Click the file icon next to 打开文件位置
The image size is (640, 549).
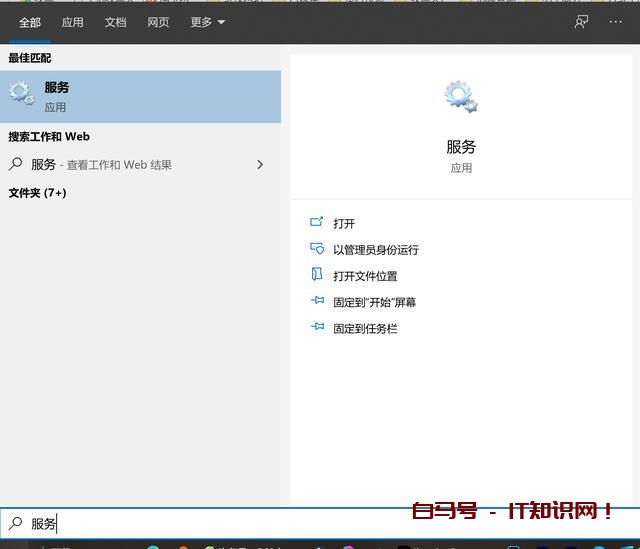coord(317,275)
